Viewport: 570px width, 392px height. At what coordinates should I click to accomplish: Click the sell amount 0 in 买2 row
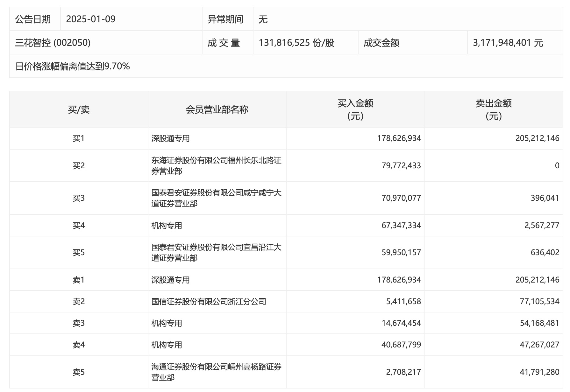tap(557, 166)
